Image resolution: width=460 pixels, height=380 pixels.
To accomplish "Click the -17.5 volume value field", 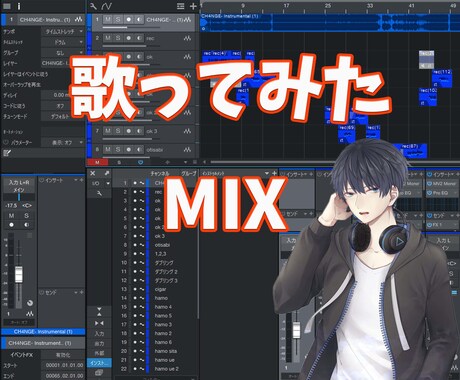I will point(11,206).
